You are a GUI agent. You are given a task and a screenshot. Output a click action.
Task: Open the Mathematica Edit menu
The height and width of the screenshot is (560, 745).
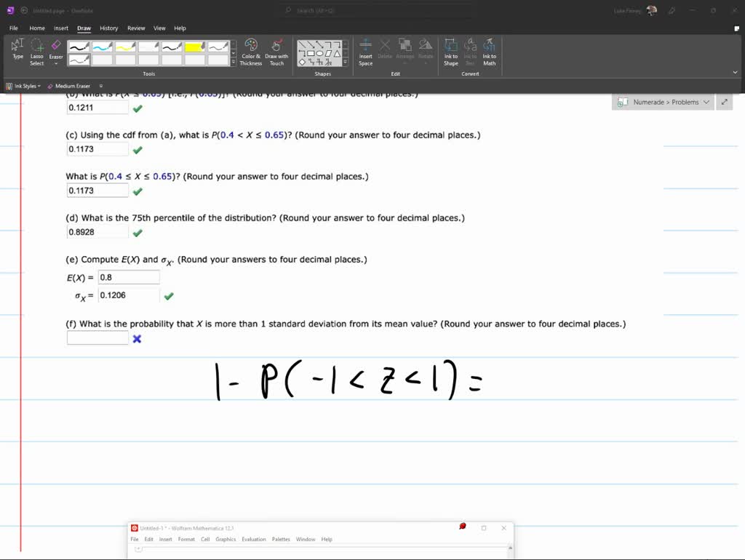pos(148,539)
